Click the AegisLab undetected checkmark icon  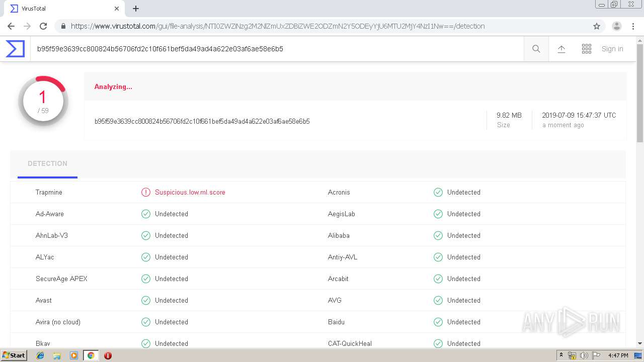438,214
